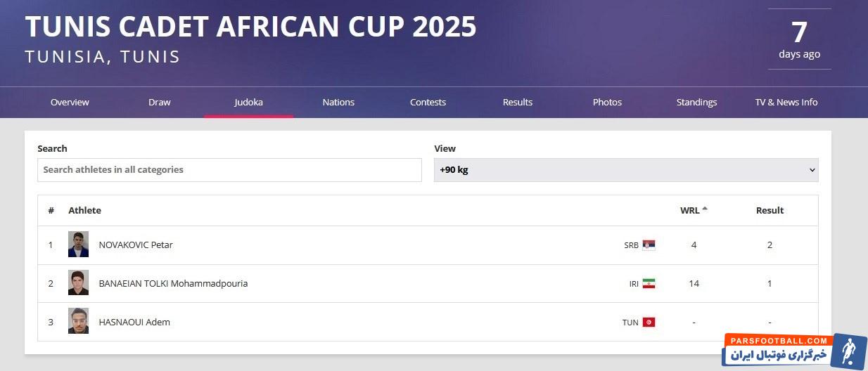Open the Photos tab

pyautogui.click(x=607, y=103)
